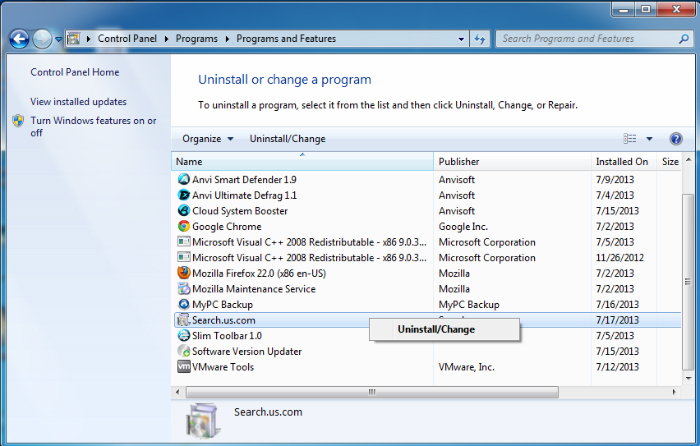Click the Software Version Updater icon

coord(183,351)
